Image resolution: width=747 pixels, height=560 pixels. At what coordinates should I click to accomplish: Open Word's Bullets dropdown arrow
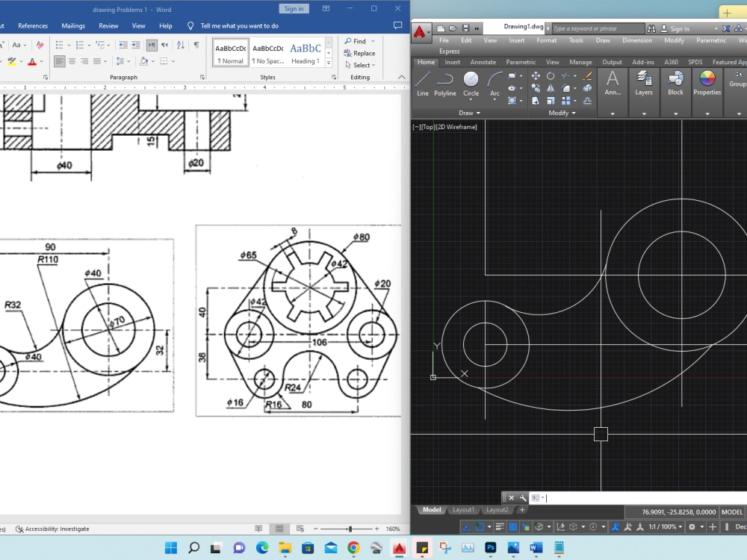(x=69, y=45)
